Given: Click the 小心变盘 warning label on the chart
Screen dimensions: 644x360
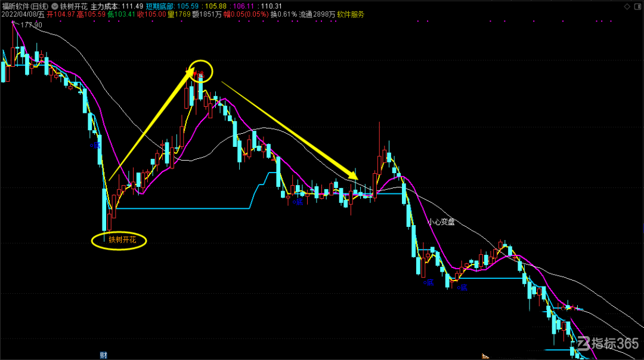Looking at the screenshot, I should (441, 222).
